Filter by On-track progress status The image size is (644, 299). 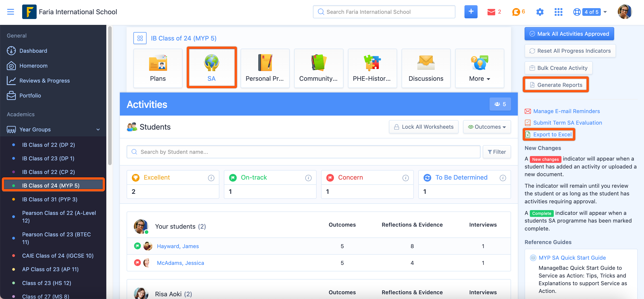254,178
